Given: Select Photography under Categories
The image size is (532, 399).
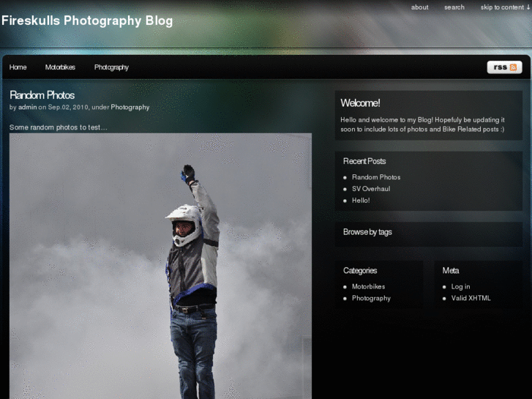Looking at the screenshot, I should point(371,298).
